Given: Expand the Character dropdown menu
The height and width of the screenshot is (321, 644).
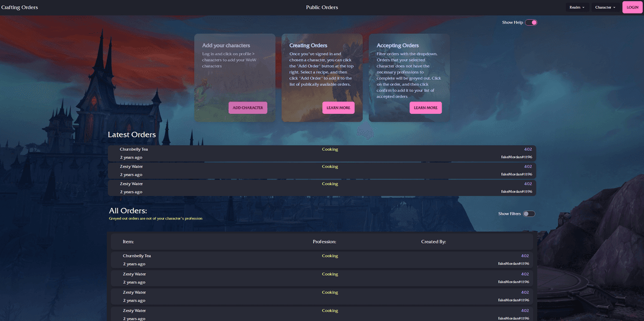Looking at the screenshot, I should pos(605,8).
